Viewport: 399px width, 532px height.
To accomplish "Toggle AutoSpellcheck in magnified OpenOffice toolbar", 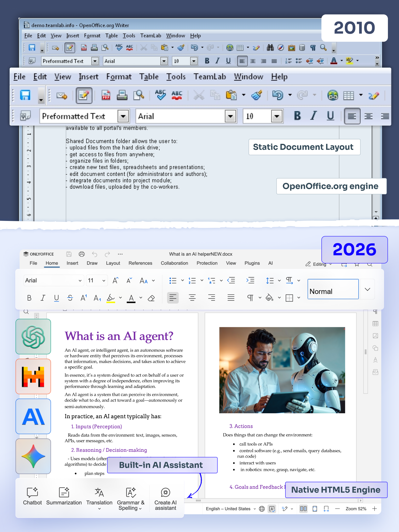I will click(x=177, y=95).
